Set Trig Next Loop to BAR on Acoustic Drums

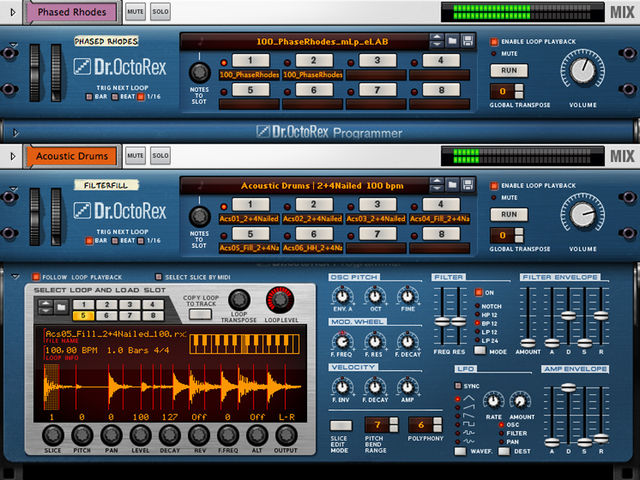[x=89, y=241]
